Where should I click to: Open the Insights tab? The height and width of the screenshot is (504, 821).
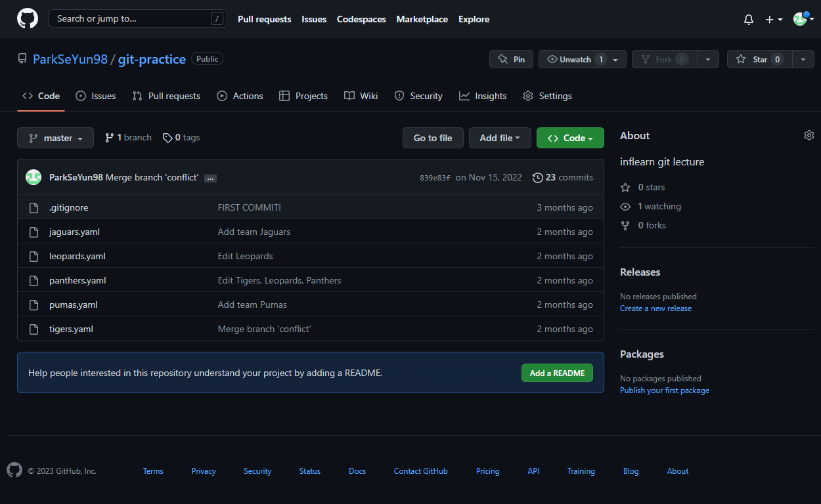coord(483,96)
